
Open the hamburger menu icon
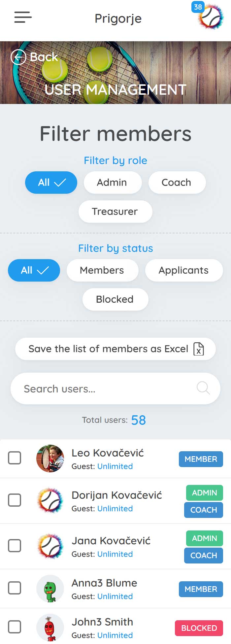coord(23,17)
